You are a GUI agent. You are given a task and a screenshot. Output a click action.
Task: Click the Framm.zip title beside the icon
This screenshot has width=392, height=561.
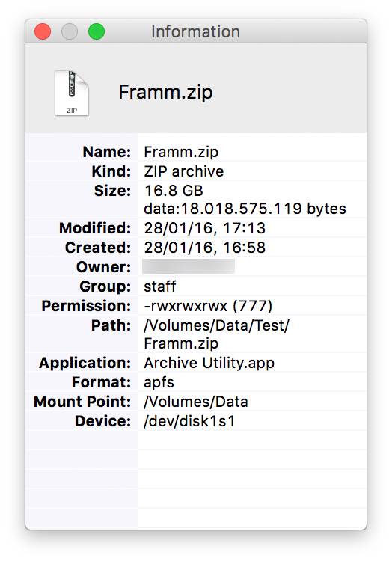(x=165, y=92)
